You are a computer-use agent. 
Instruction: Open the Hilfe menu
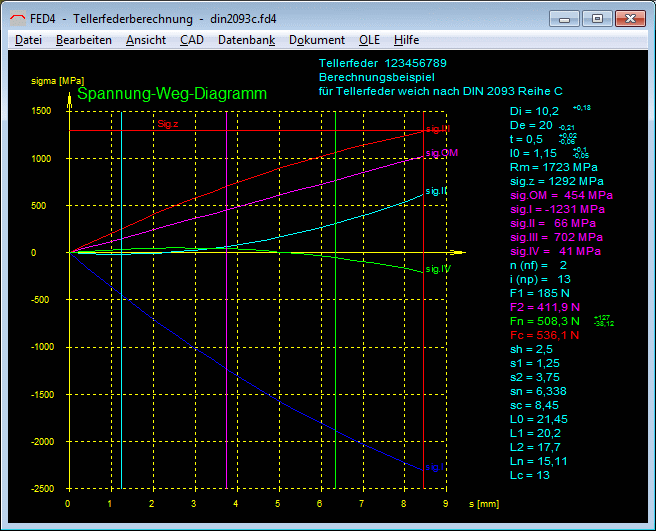pyautogui.click(x=407, y=40)
